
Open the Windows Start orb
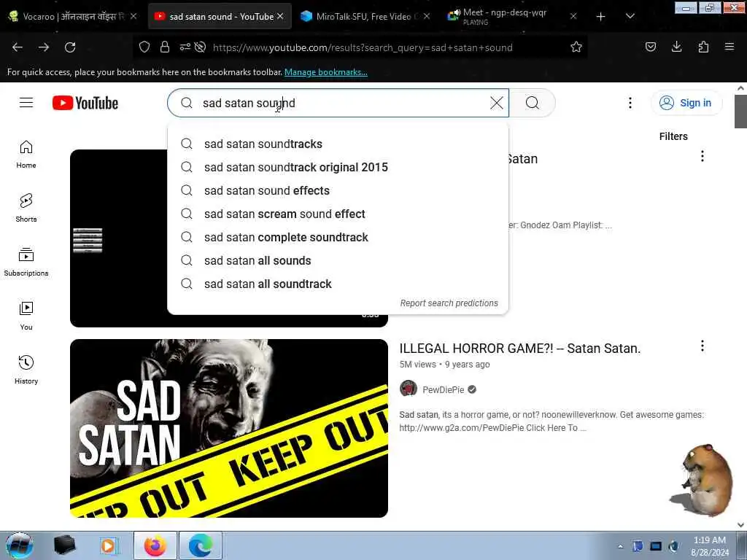20,545
